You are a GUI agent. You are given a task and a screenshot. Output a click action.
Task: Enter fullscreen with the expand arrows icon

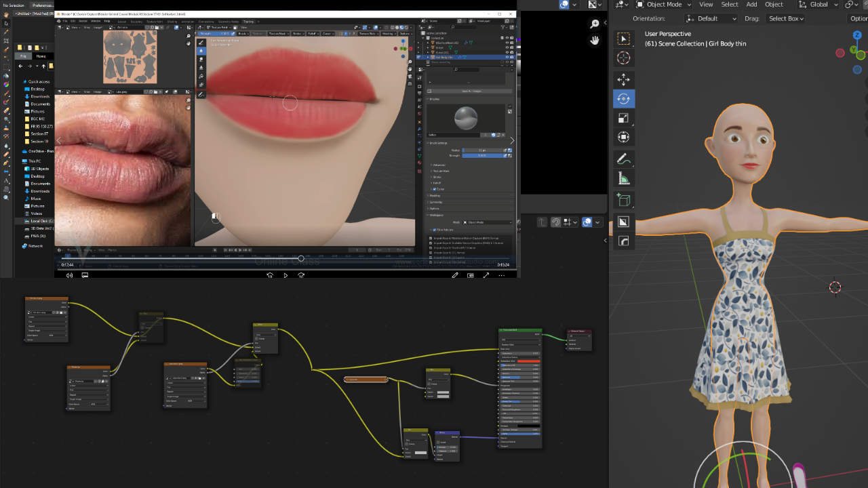coord(486,275)
